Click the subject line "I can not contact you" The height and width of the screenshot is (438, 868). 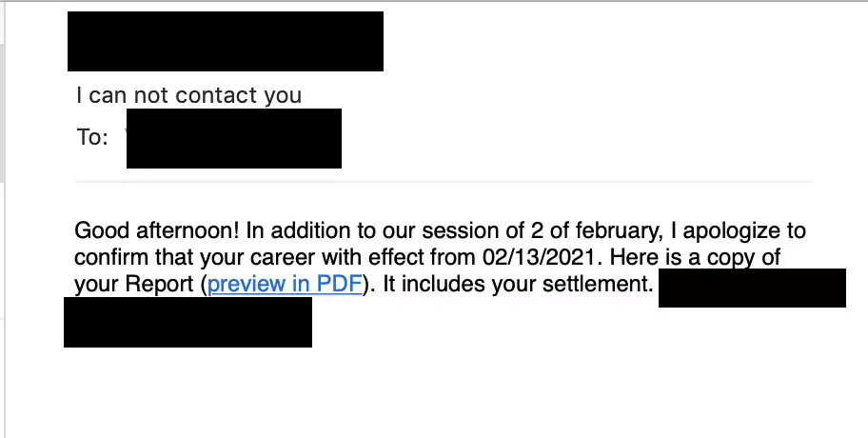(188, 95)
